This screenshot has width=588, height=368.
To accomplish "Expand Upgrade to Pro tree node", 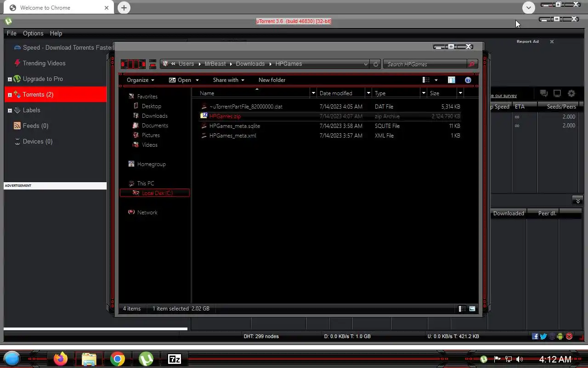I will point(10,79).
